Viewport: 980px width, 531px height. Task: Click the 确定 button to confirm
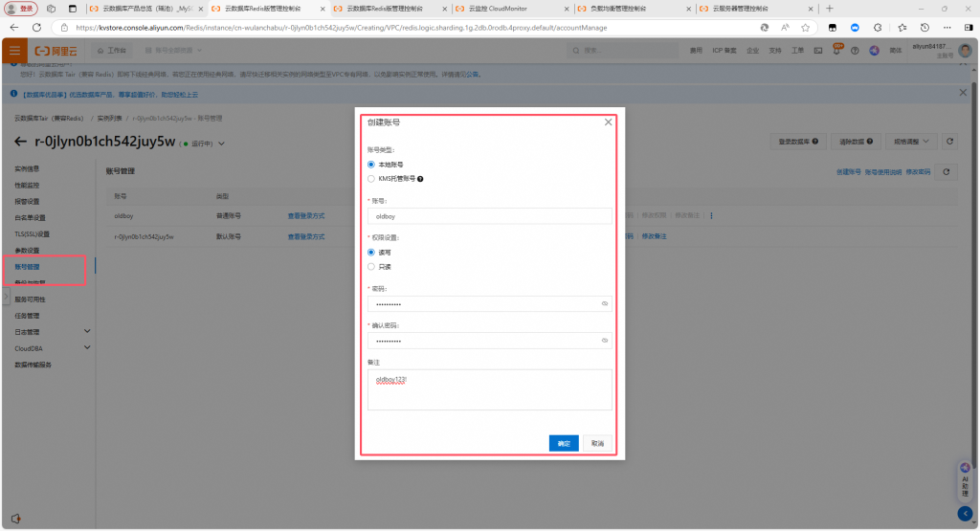(x=564, y=443)
